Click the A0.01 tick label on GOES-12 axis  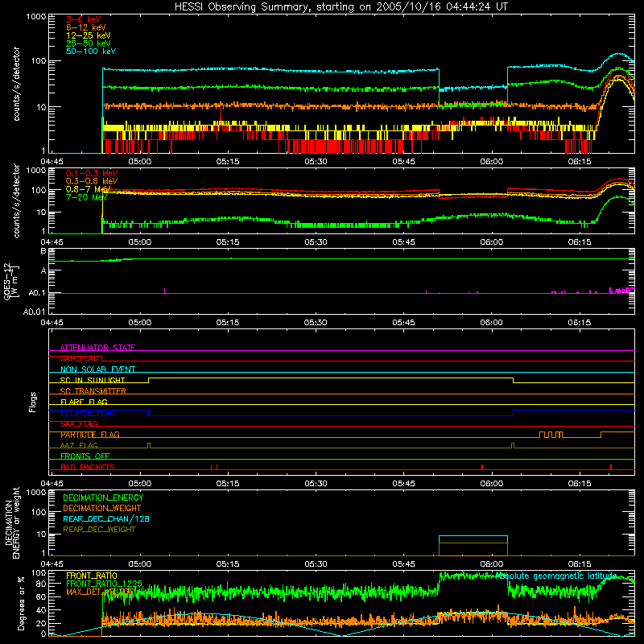coord(35,312)
